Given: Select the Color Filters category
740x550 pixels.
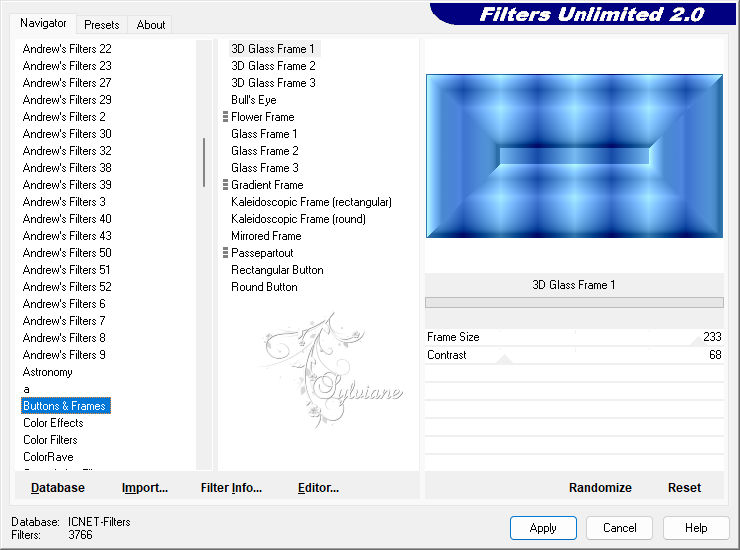Looking at the screenshot, I should coord(50,440).
